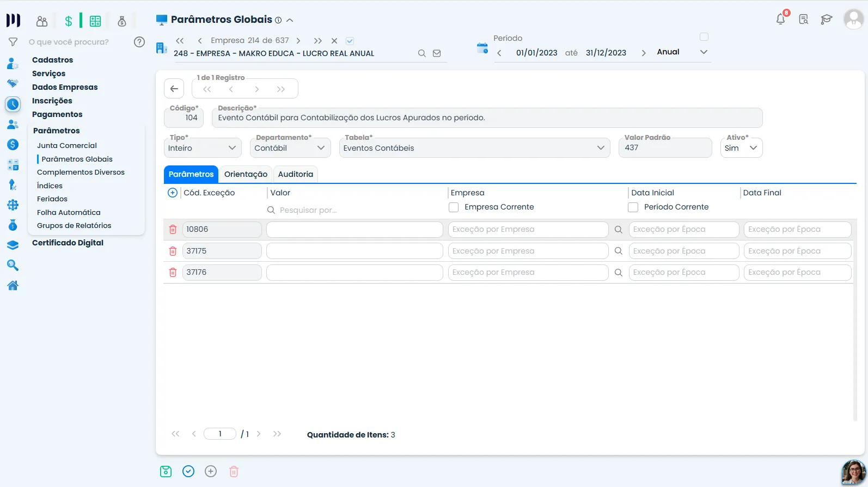Screen dimensions: 868x487
Task: Click the save icon in bottom toolbar
Action: pyautogui.click(x=166, y=472)
